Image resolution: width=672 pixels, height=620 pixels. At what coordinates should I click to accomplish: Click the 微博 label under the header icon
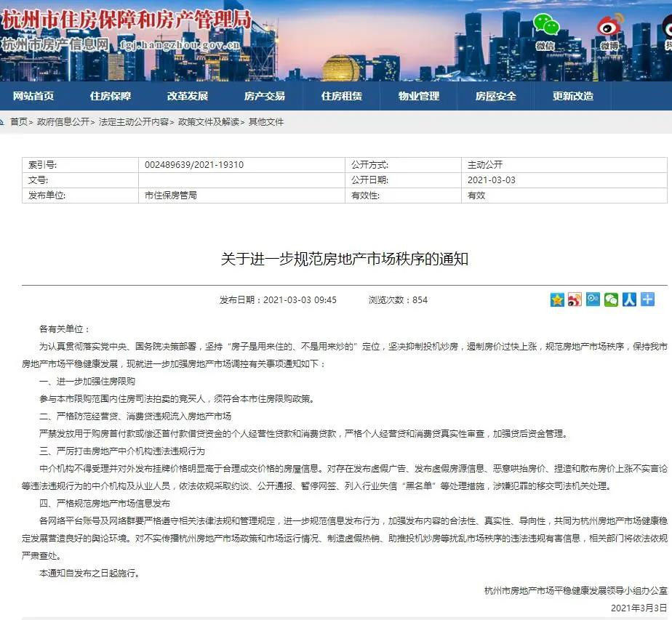tap(609, 45)
